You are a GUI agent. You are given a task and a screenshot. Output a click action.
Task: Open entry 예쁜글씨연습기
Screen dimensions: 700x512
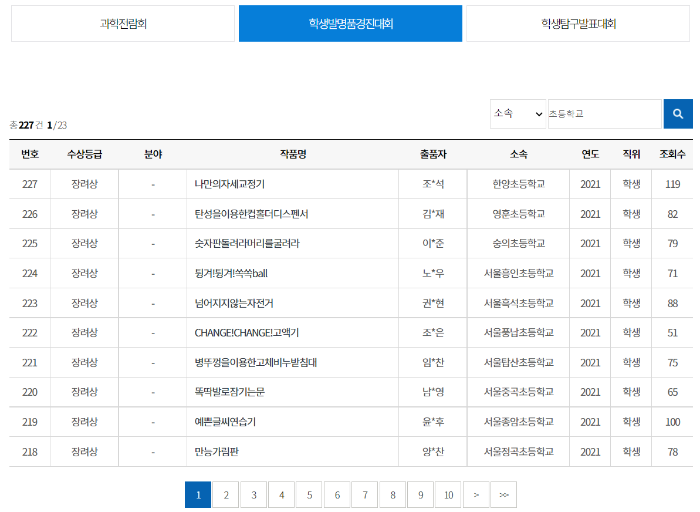225,422
